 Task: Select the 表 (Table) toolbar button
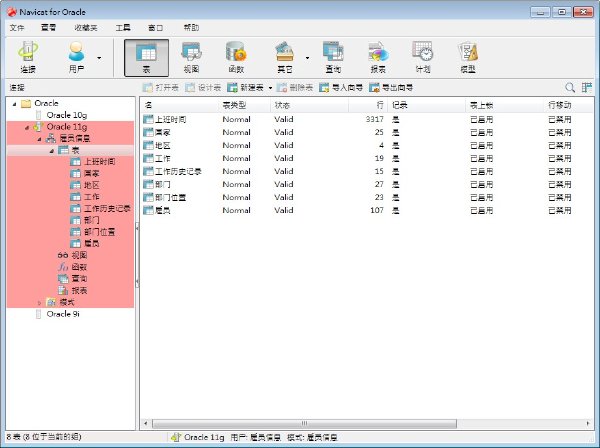point(146,58)
